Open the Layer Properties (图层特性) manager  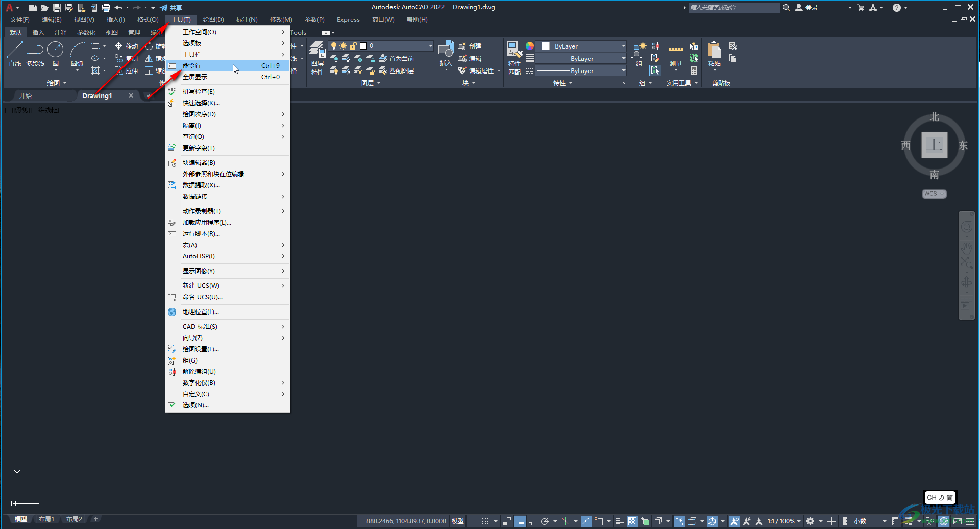pyautogui.click(x=317, y=58)
